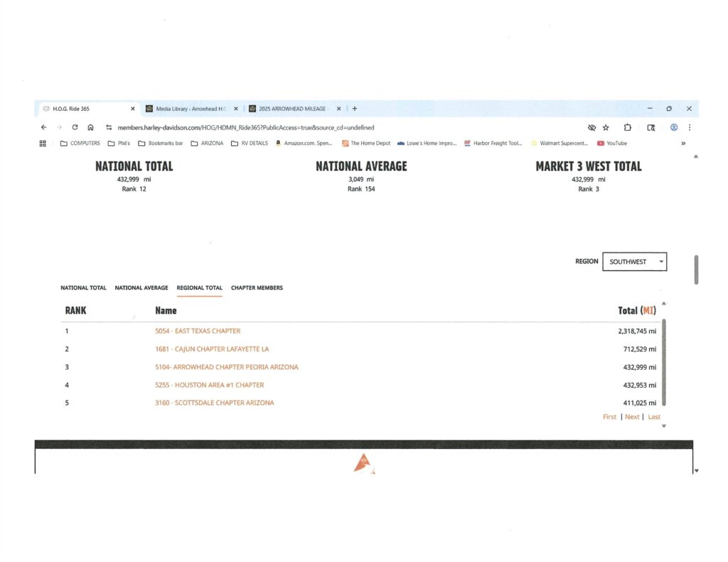The height and width of the screenshot is (562, 728).
Task: Go back to the previous page
Action: [43, 127]
